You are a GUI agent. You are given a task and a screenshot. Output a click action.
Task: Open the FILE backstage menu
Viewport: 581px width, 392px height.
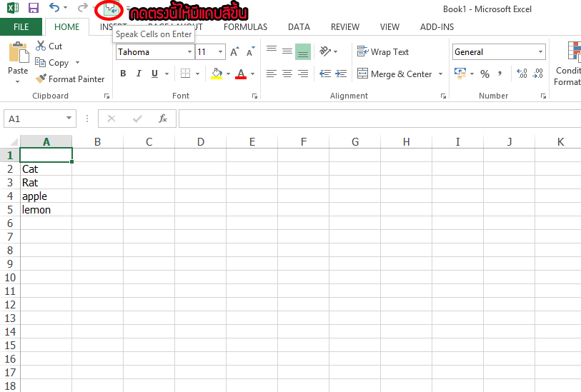tap(21, 27)
